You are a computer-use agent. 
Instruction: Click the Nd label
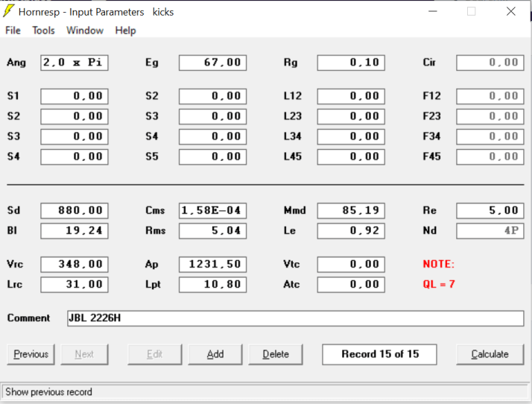[429, 231]
